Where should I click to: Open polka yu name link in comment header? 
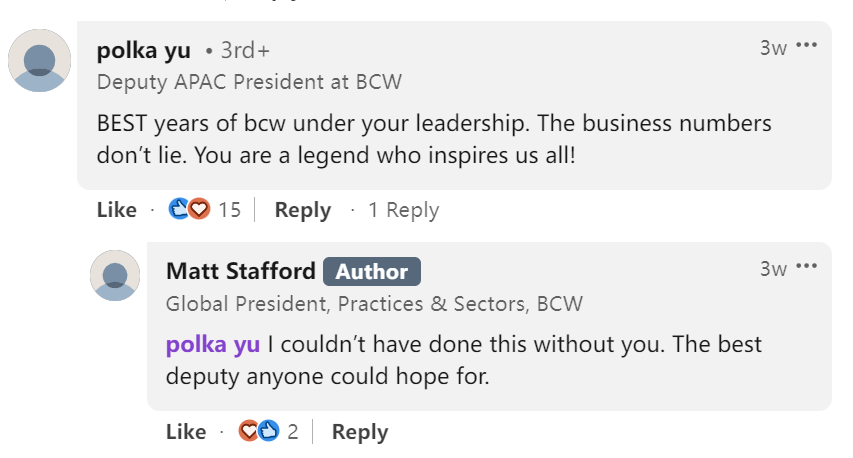(x=144, y=51)
